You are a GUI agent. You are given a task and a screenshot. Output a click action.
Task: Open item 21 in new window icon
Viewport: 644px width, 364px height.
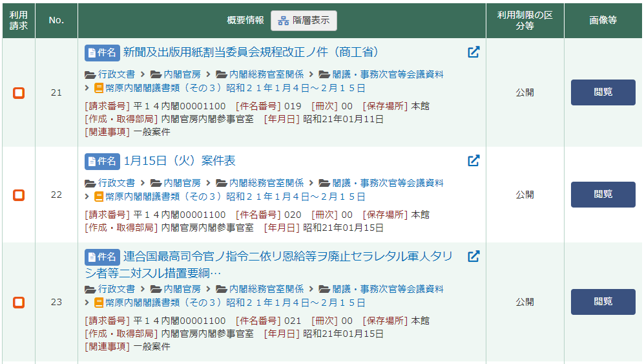click(473, 52)
